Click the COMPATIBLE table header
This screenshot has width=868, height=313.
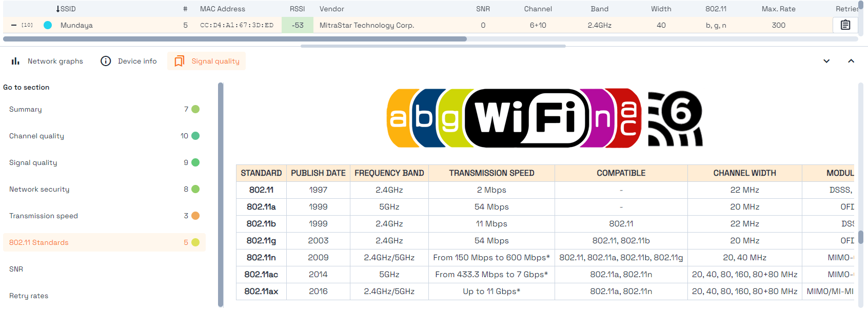point(621,173)
